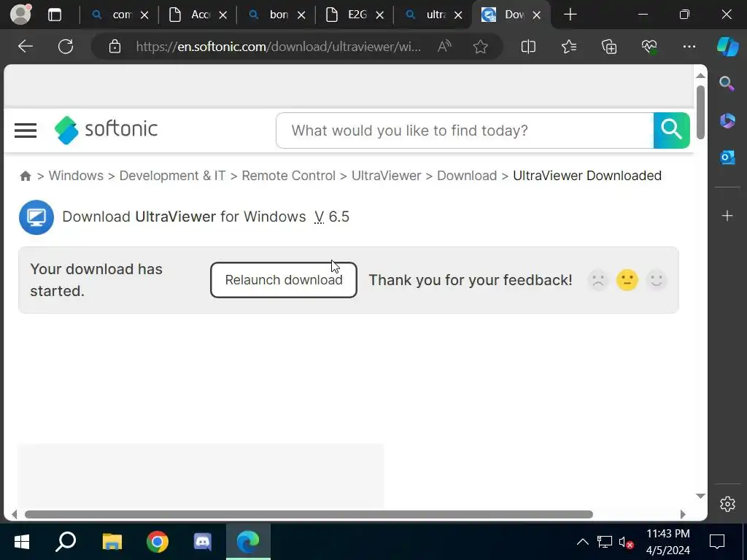The width and height of the screenshot is (747, 560).
Task: Open sidebar search icon
Action: coord(727,84)
